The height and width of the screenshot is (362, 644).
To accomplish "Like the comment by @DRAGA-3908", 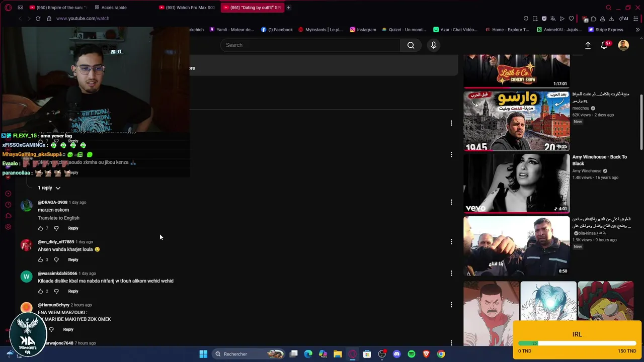I will tap(41, 228).
